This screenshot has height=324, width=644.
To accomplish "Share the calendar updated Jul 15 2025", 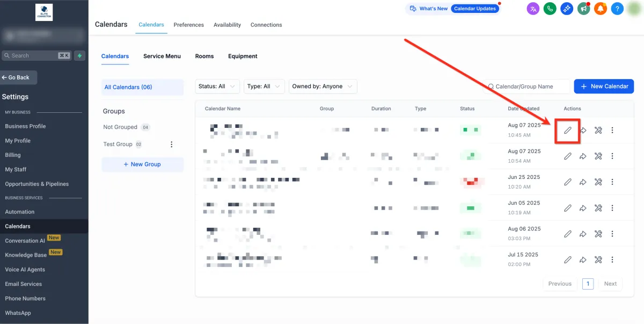I will point(583,260).
